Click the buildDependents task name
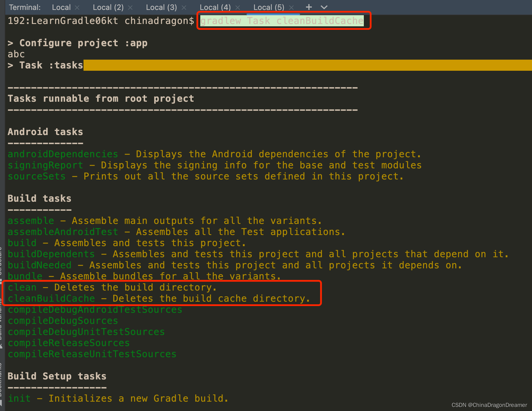532x411 pixels. point(51,254)
